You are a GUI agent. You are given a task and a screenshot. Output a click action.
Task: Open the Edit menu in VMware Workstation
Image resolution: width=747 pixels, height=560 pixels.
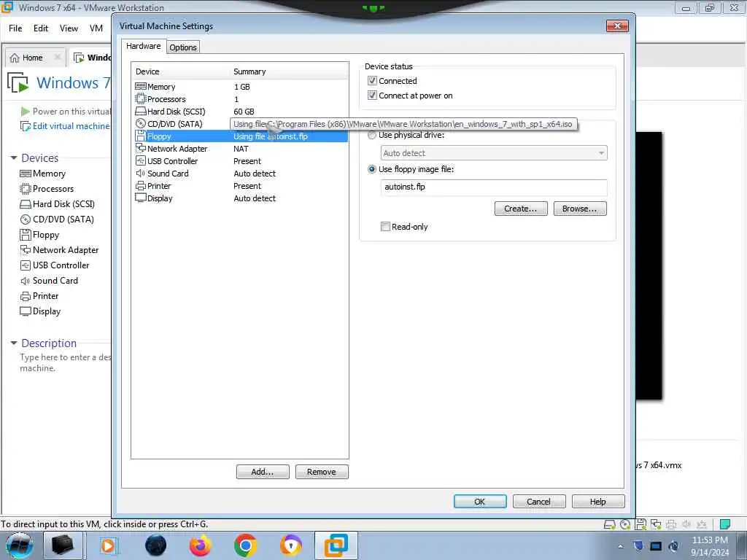click(41, 28)
